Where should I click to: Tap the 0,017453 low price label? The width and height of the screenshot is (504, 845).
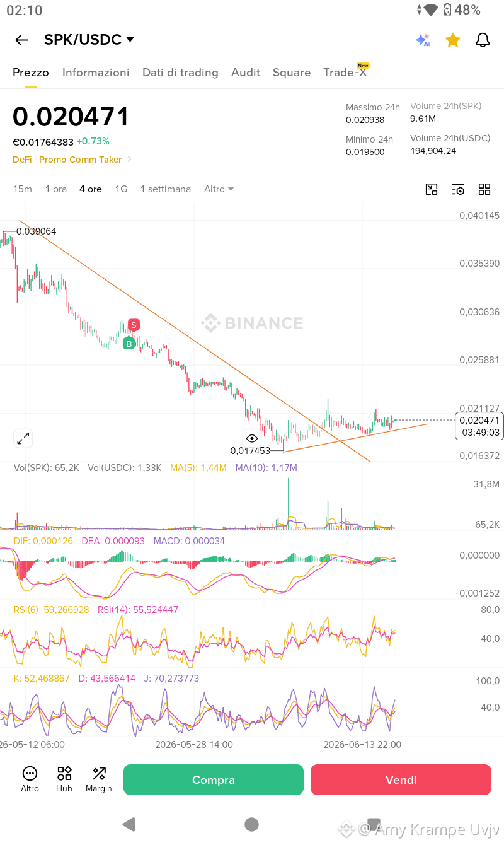click(250, 451)
